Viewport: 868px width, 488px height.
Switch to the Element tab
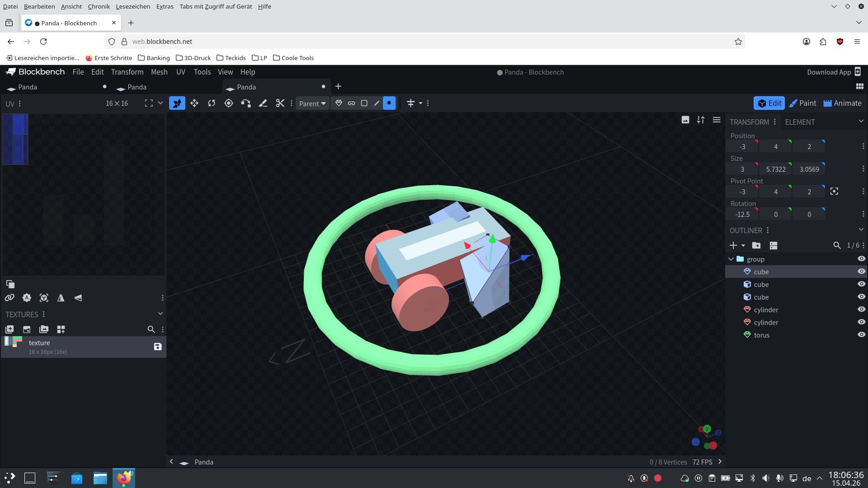[800, 122]
